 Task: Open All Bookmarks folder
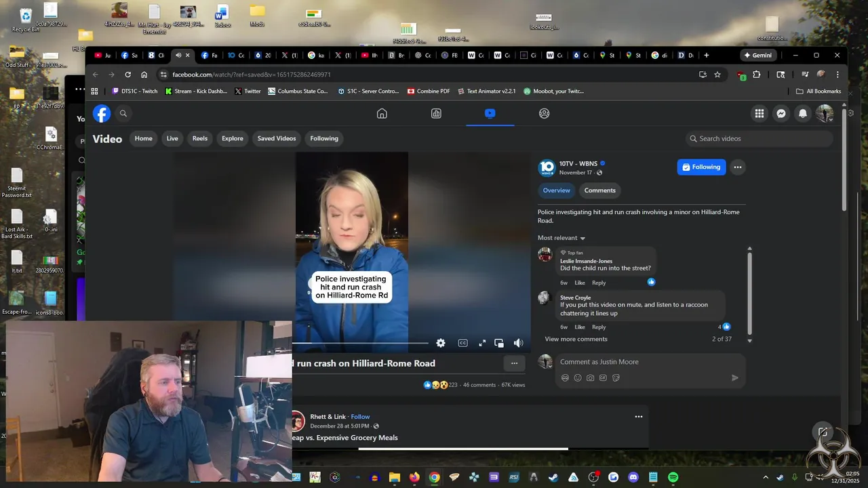[818, 91]
